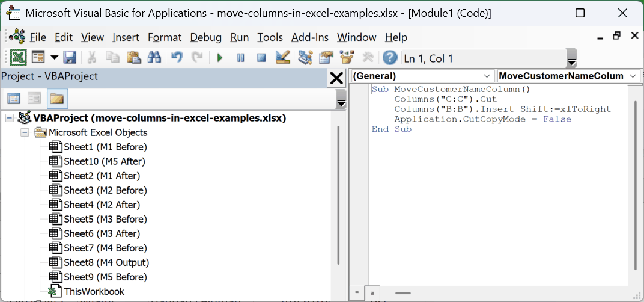Click the Undo arrow icon

tap(177, 57)
